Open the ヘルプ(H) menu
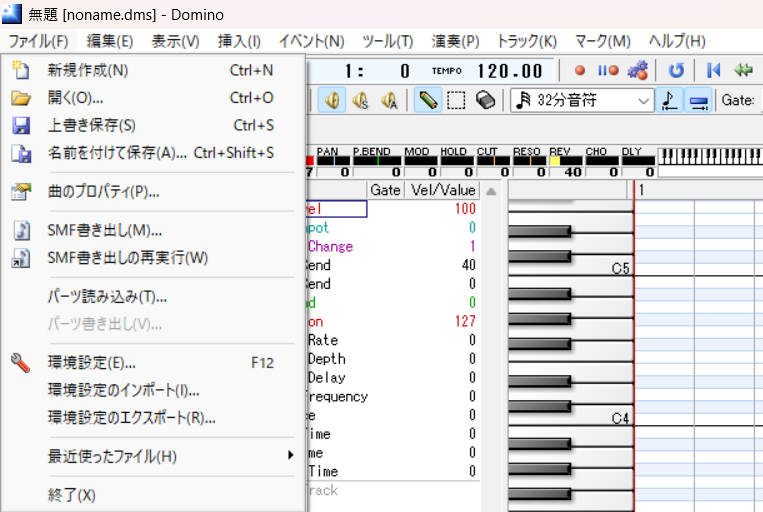This screenshot has width=763, height=512. point(677,41)
